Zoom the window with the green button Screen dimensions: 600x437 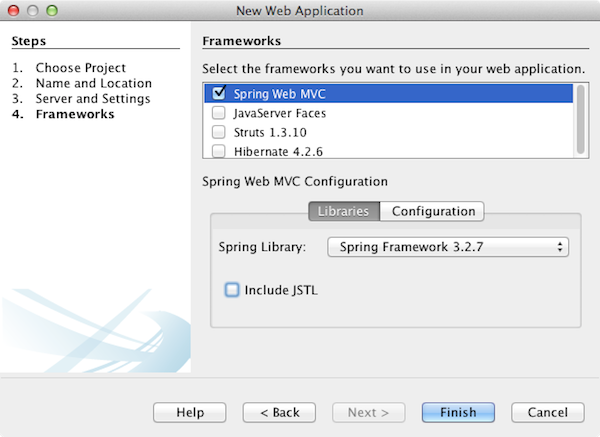click(51, 11)
